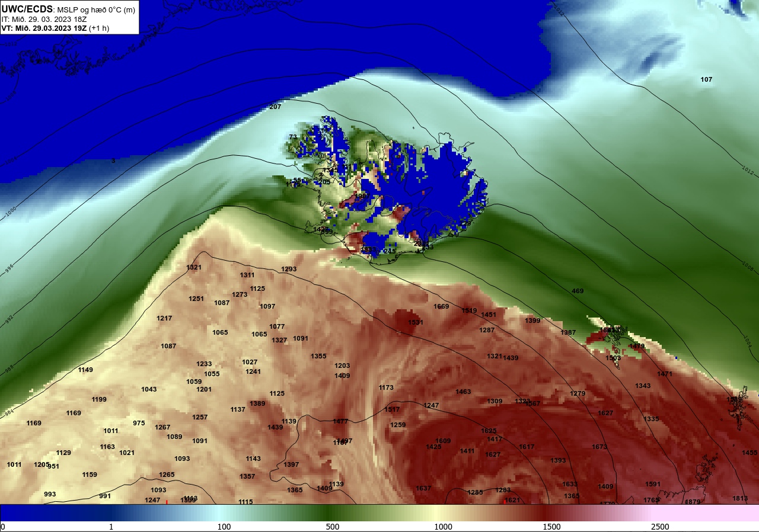This screenshot has height=532, width=759.
Task: Click the map value 1609
Action: point(443,441)
